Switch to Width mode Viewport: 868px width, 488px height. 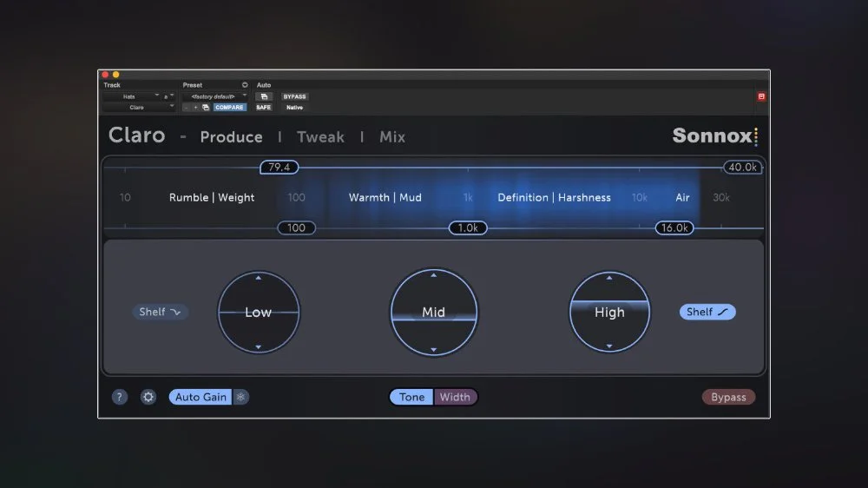pyautogui.click(x=455, y=397)
